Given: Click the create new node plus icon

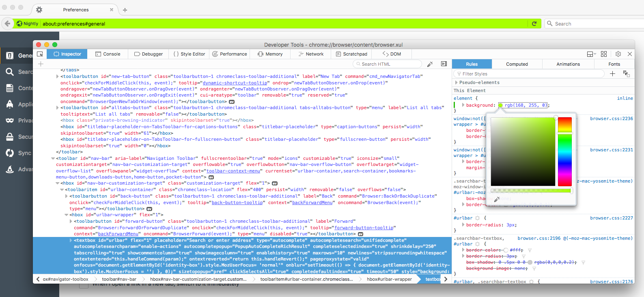Looking at the screenshot, I should click(41, 64).
